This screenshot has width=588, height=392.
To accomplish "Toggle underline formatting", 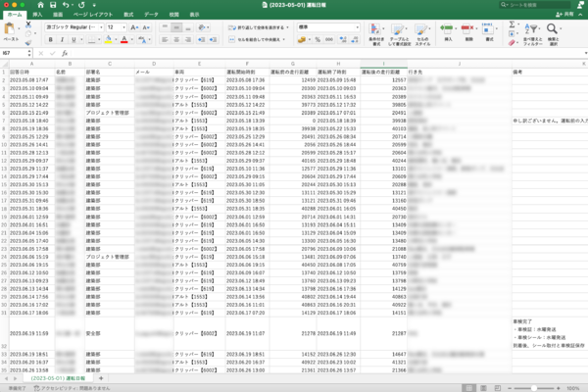I will tap(73, 40).
